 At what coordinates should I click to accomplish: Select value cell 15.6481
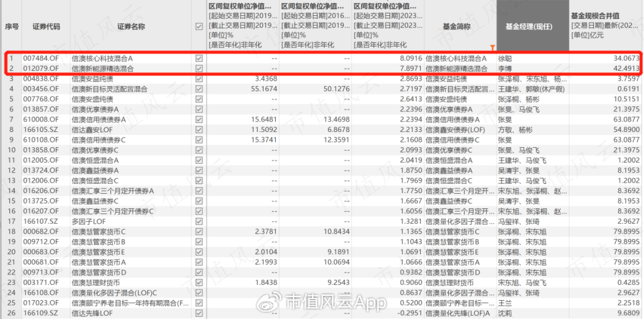pyautogui.click(x=264, y=119)
